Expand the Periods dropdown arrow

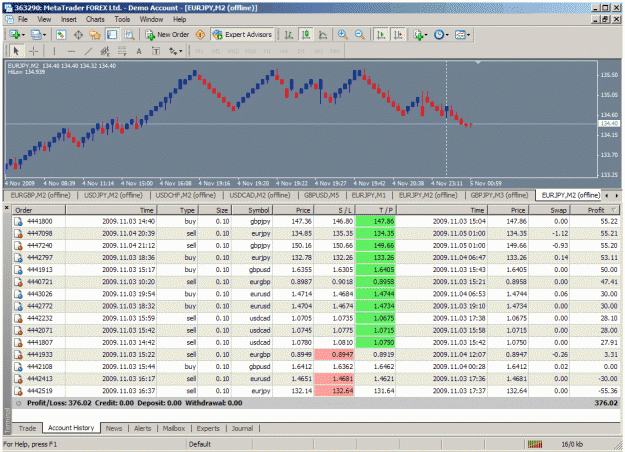click(447, 35)
